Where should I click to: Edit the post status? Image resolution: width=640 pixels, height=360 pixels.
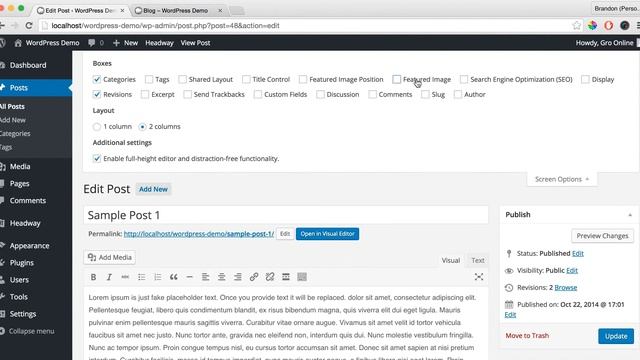578,253
